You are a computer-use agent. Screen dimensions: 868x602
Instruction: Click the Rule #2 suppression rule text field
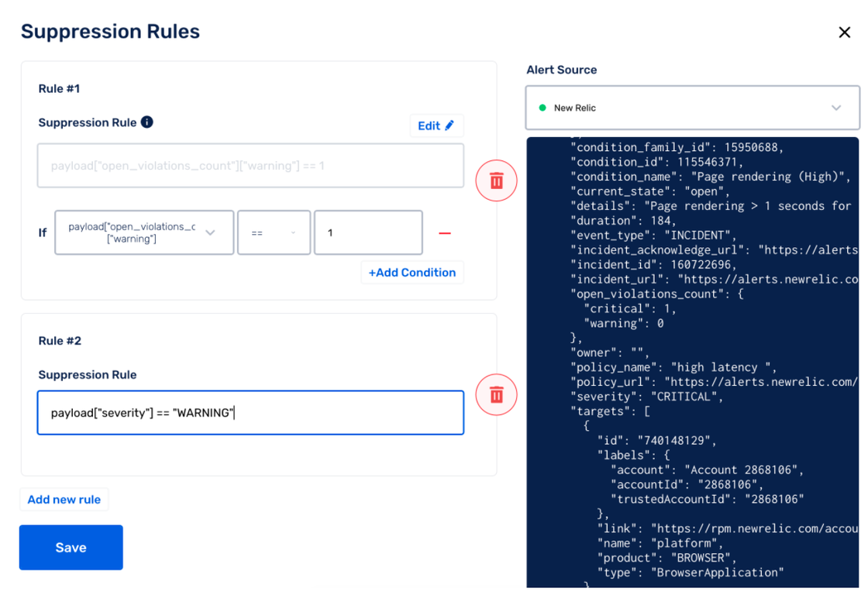[x=250, y=413]
